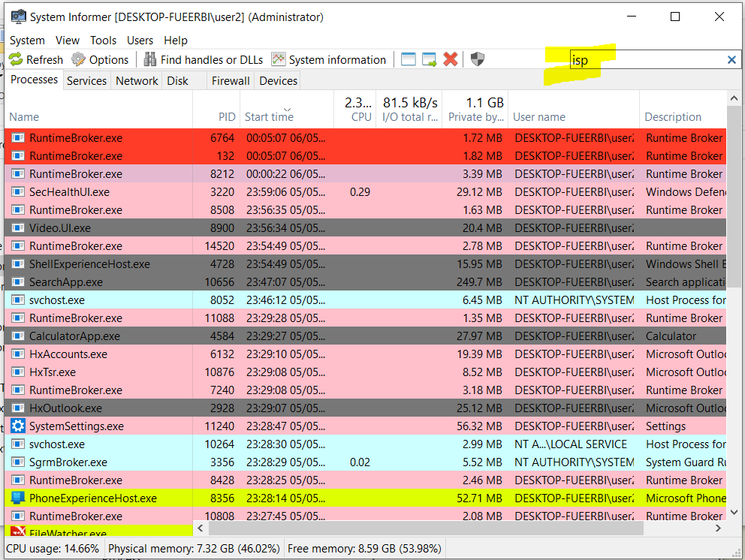Refresh the process list
This screenshot has width=745, height=560.
[x=35, y=59]
